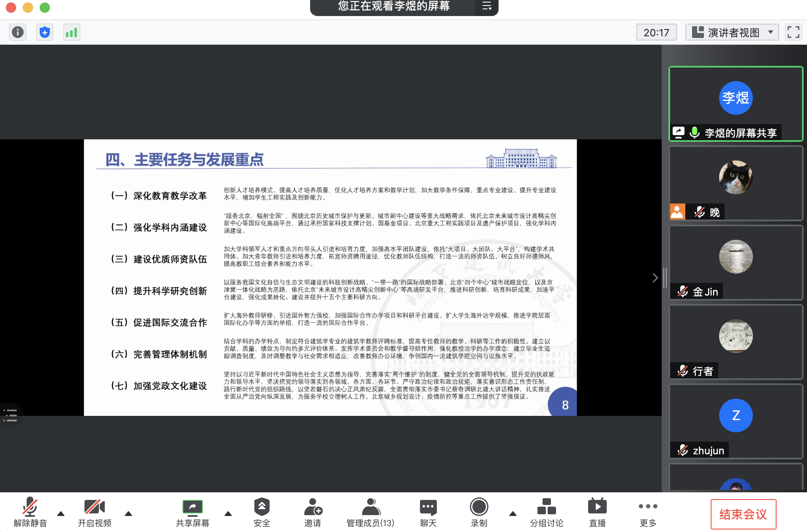Open Breakout Rooms (分组讨论)
Viewport: 807px width, 532px height.
coord(546,512)
